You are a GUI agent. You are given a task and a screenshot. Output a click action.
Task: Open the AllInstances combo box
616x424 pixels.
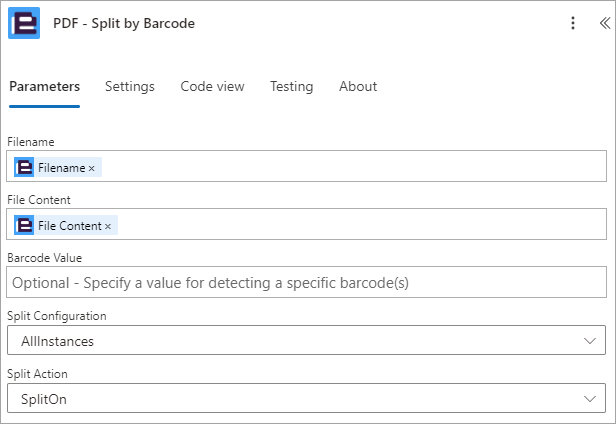(x=306, y=340)
